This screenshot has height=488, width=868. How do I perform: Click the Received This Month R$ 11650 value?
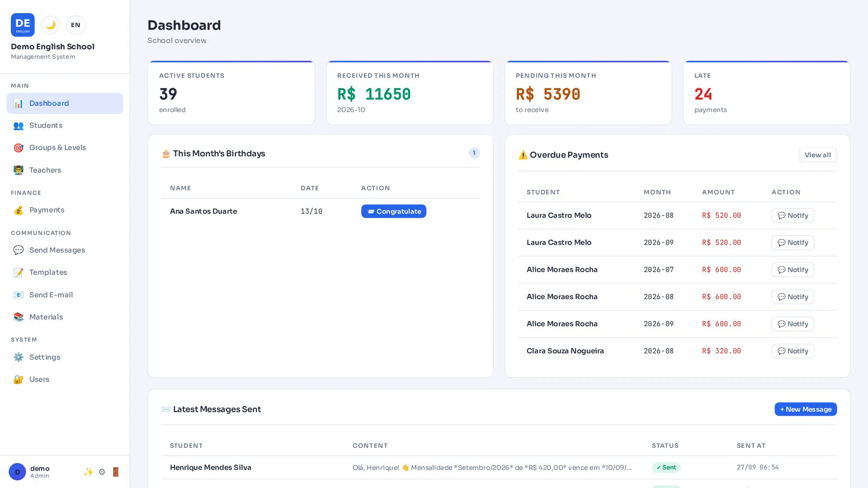pos(374,94)
